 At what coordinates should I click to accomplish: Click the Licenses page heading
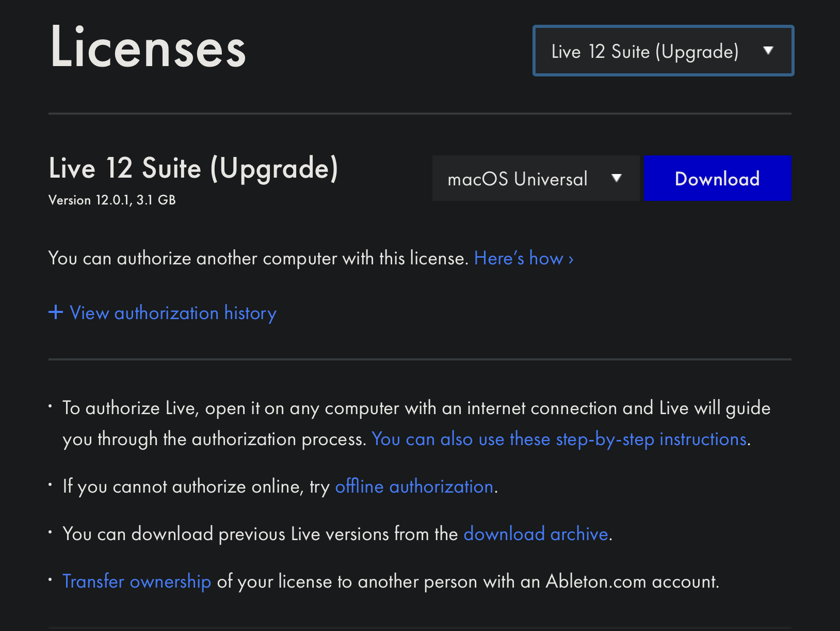tap(148, 47)
